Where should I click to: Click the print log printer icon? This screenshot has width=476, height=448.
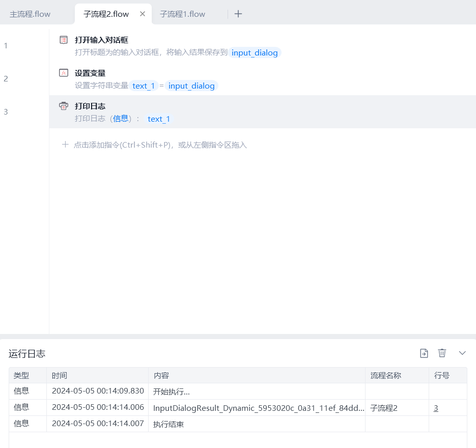64,106
